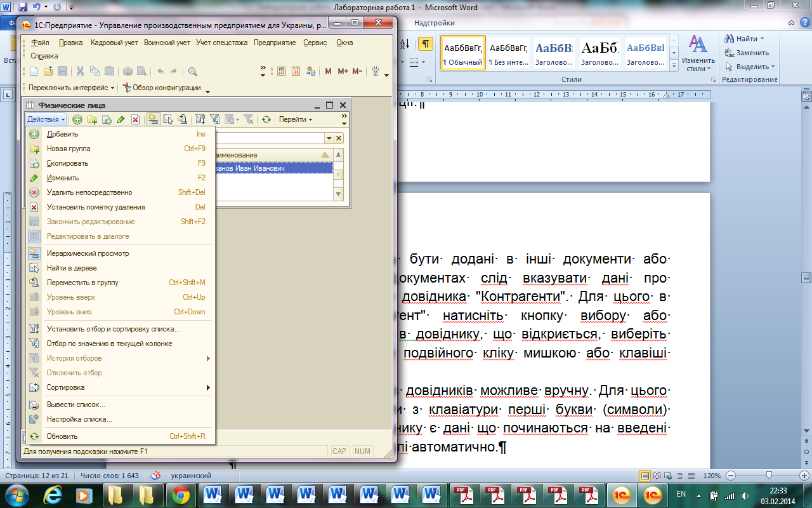Toggle the paragraph marks (¶) button in Word
The width and height of the screenshot is (812, 508).
click(x=425, y=44)
